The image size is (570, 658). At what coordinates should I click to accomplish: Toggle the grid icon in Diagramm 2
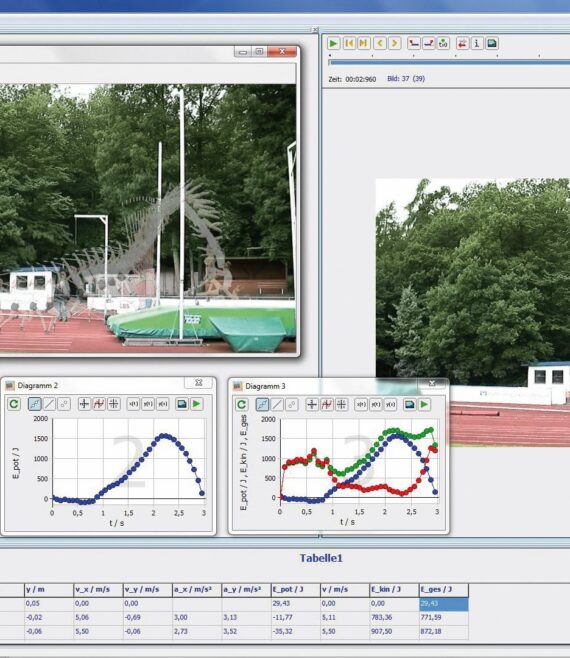pos(113,404)
